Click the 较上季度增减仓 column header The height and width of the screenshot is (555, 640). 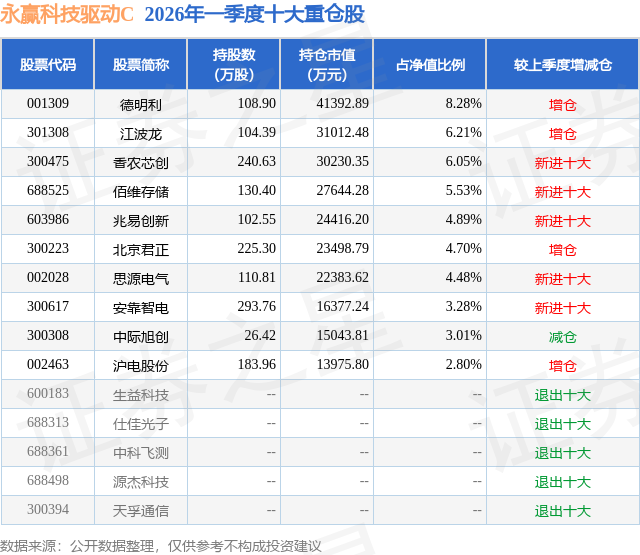563,64
